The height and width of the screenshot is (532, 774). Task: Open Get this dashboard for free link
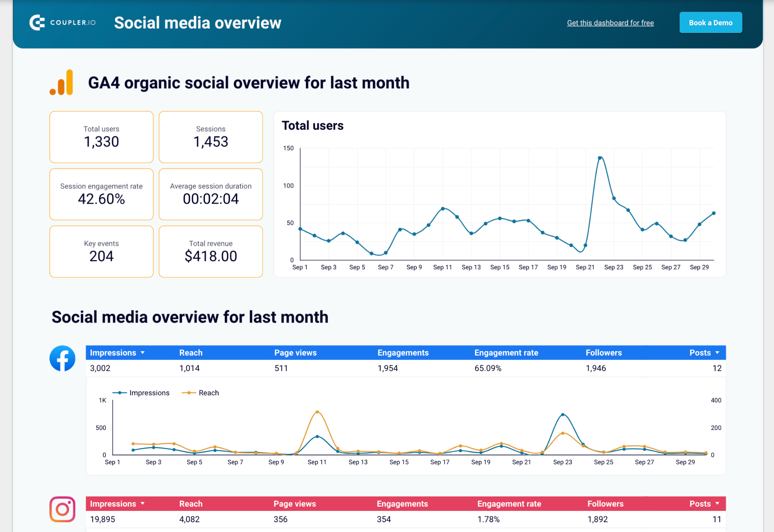click(x=610, y=23)
